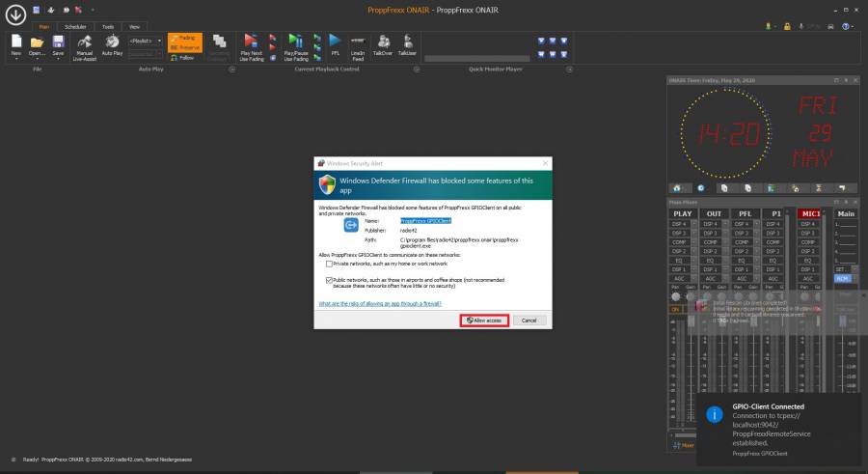The height and width of the screenshot is (474, 868).
Task: Switch to the Scheduler tab
Action: click(x=75, y=27)
